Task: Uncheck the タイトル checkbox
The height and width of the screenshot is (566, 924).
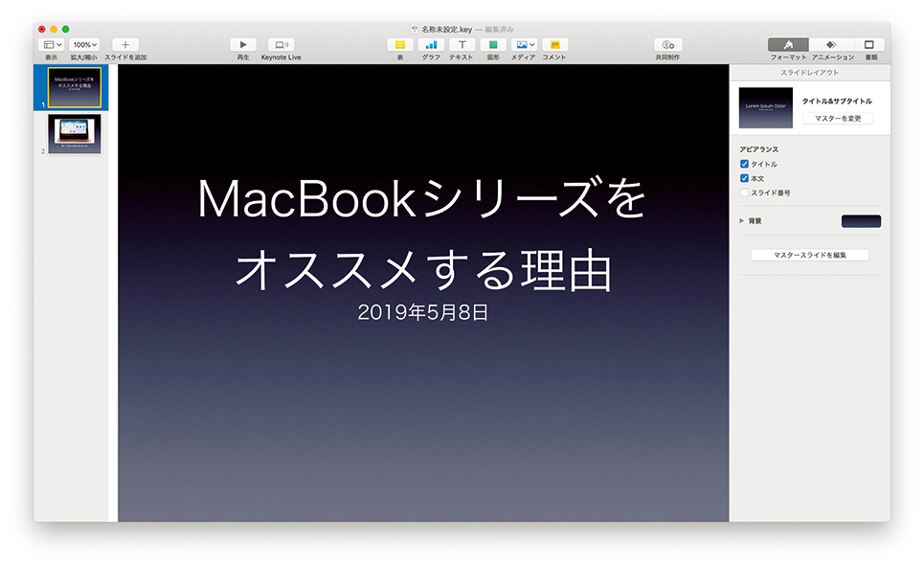Action: tap(744, 165)
